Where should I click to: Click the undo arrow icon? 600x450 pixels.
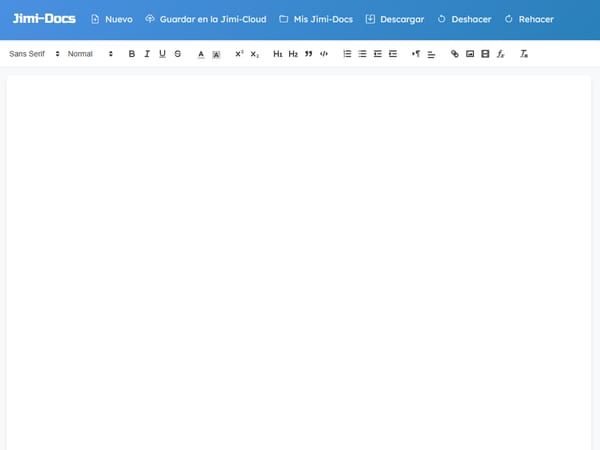(x=442, y=19)
